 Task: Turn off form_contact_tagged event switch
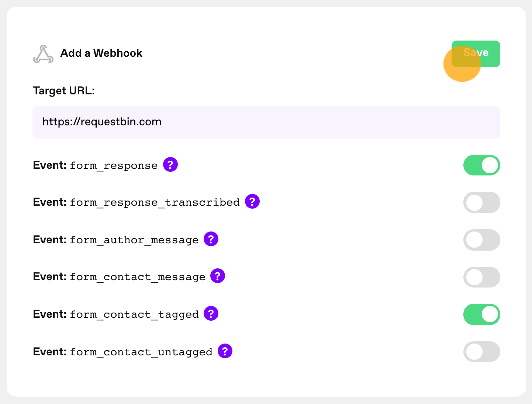click(x=481, y=314)
